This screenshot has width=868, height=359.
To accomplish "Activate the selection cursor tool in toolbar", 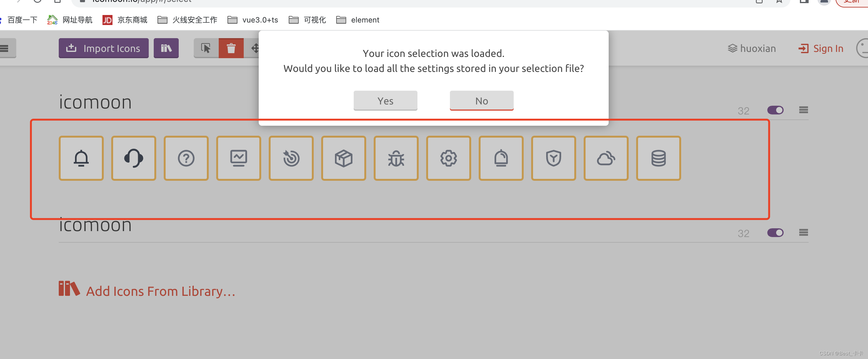I will pos(206,48).
